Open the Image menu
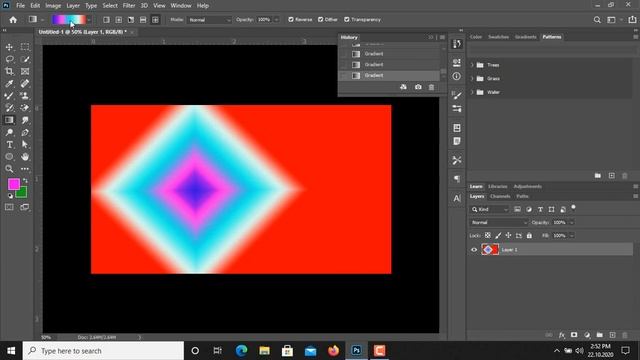 [53, 6]
